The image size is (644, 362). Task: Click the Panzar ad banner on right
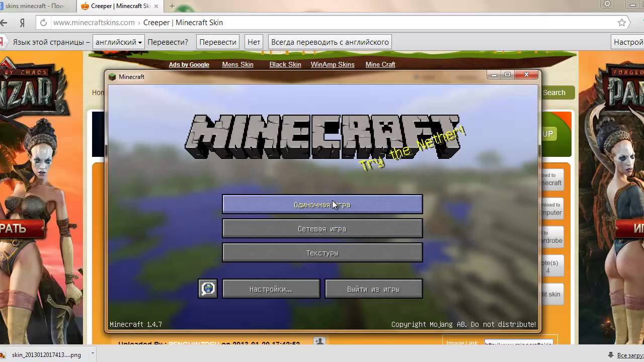[611, 196]
